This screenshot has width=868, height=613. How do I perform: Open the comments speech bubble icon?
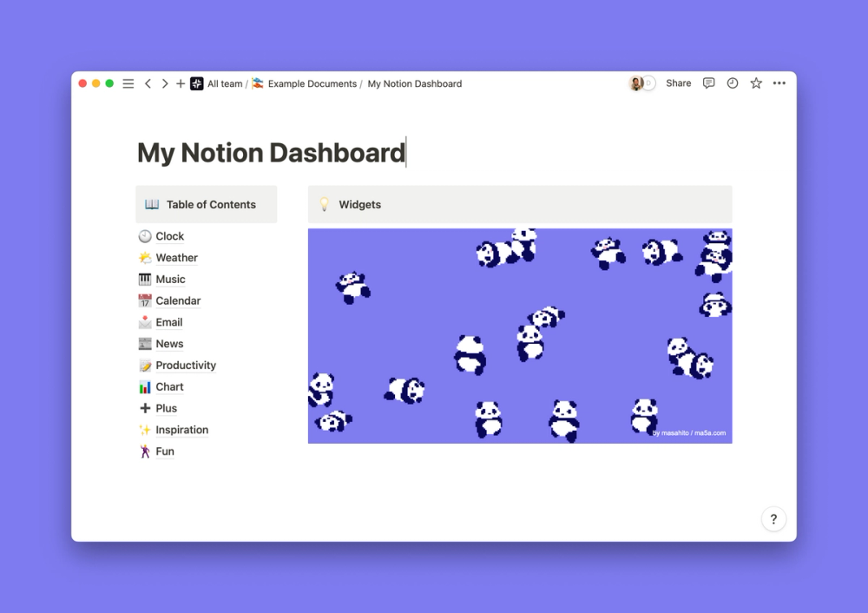708,83
